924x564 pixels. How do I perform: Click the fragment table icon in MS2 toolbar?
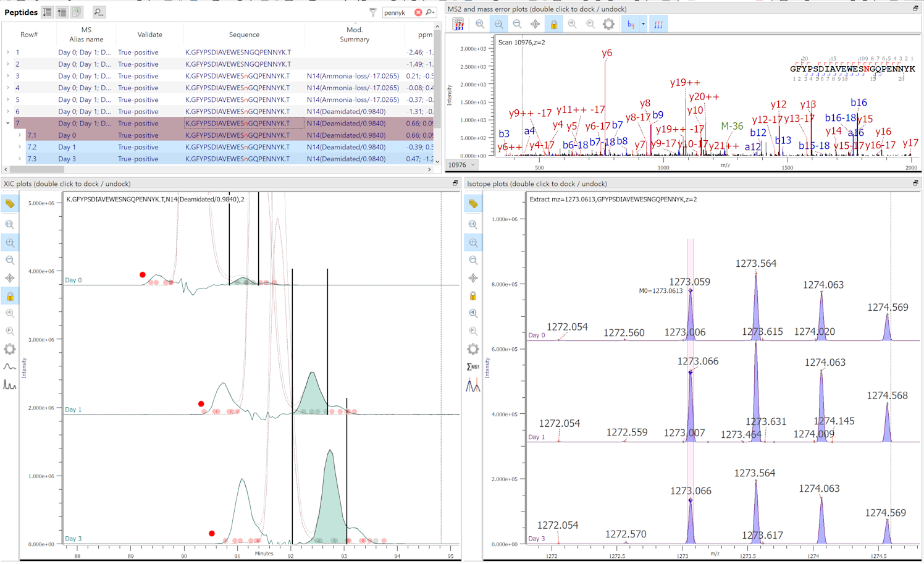(x=458, y=24)
